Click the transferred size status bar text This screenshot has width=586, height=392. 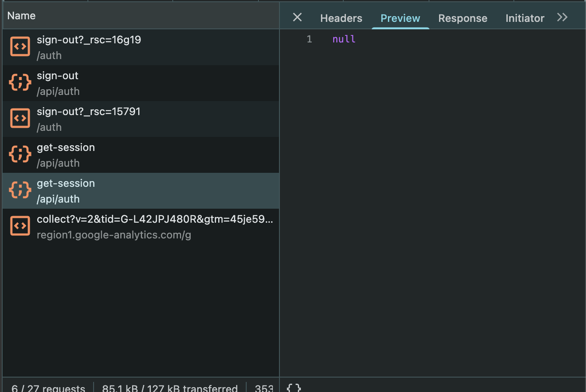[170, 388]
